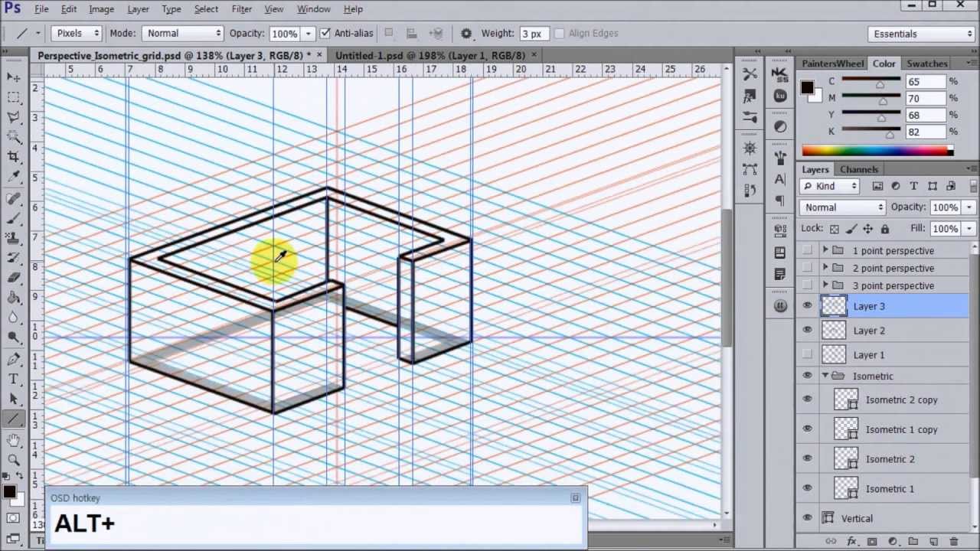Select the Paint Bucket tool
Image resolution: width=980 pixels, height=551 pixels.
[x=14, y=298]
